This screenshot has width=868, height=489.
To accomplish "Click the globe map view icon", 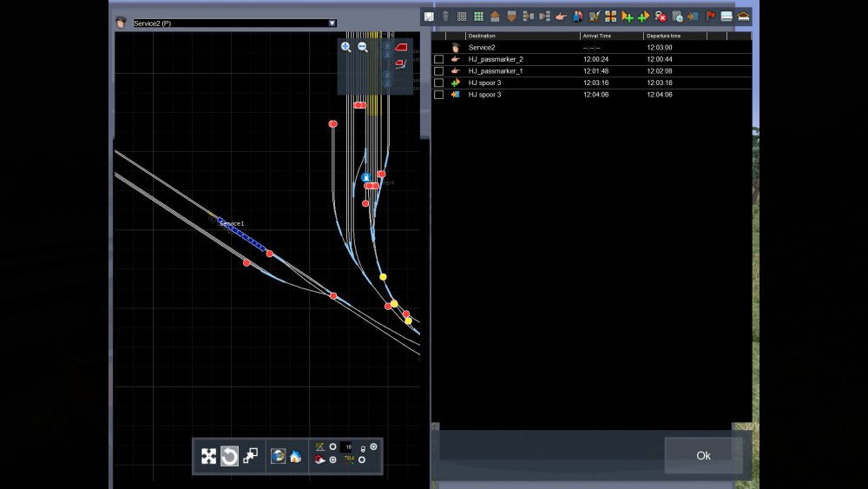I will [278, 456].
